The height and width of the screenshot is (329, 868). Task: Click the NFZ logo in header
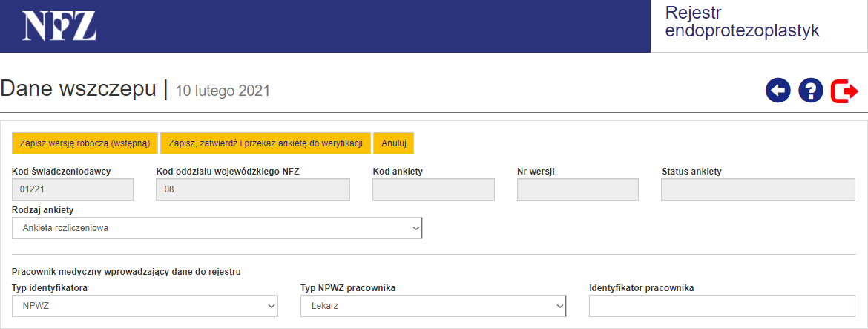coord(59,26)
